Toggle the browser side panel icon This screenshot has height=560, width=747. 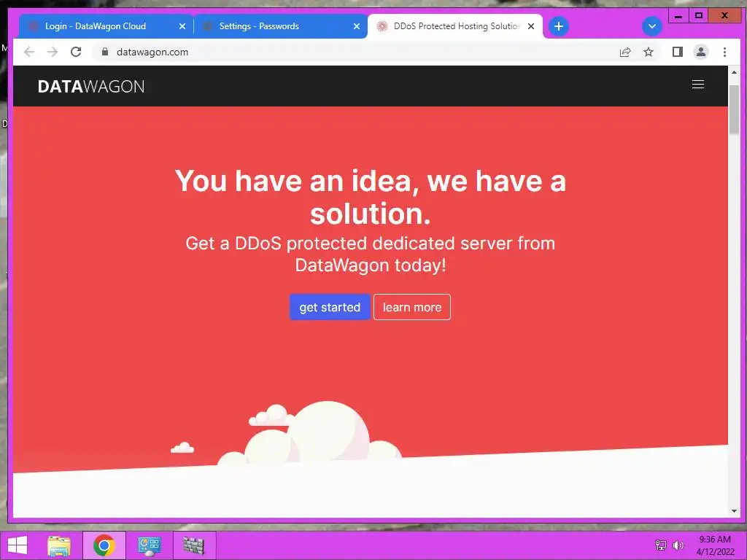pos(678,52)
